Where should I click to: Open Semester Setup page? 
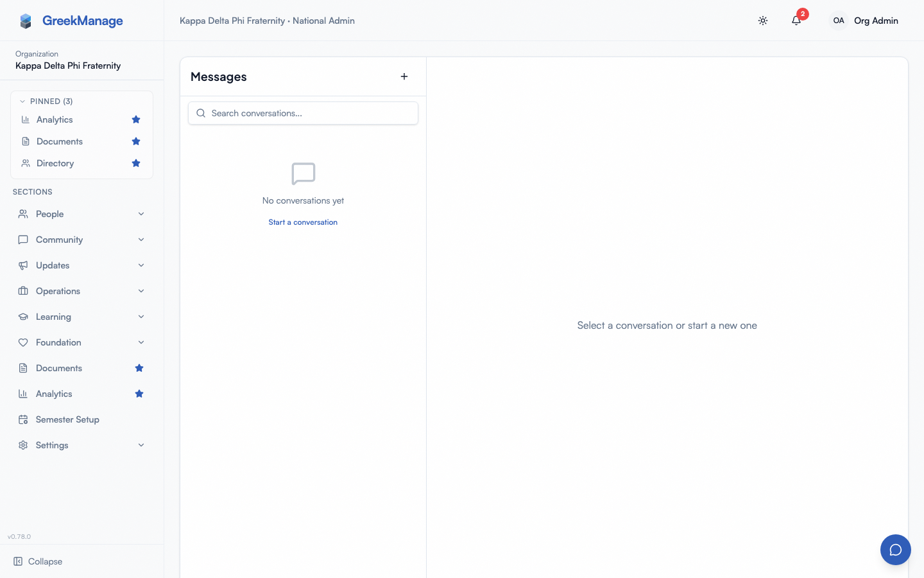pyautogui.click(x=67, y=419)
